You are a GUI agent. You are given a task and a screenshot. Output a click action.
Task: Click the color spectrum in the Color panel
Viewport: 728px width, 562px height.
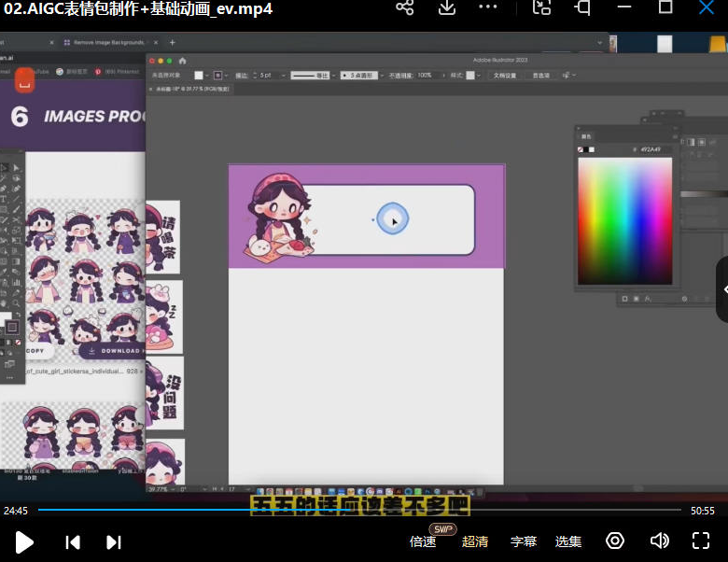[624, 220]
